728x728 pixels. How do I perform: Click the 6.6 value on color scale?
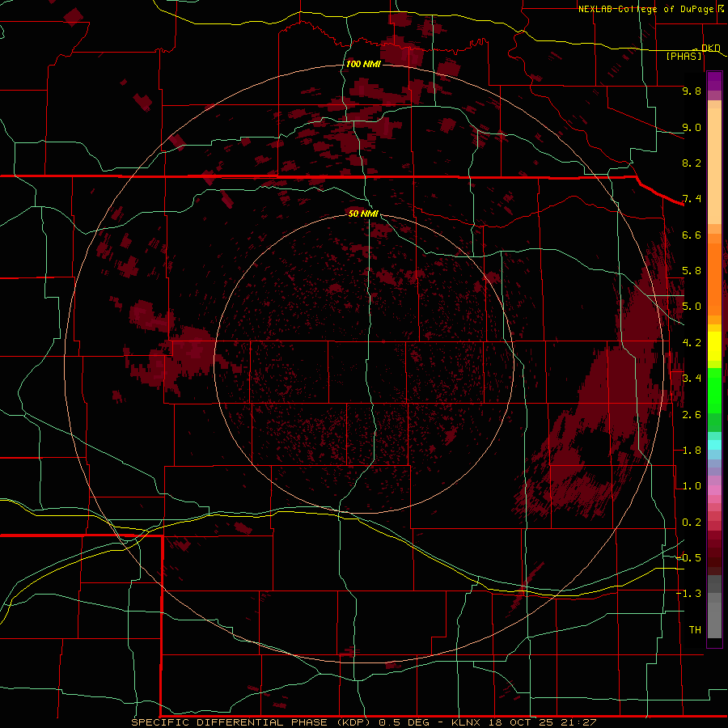coord(692,235)
